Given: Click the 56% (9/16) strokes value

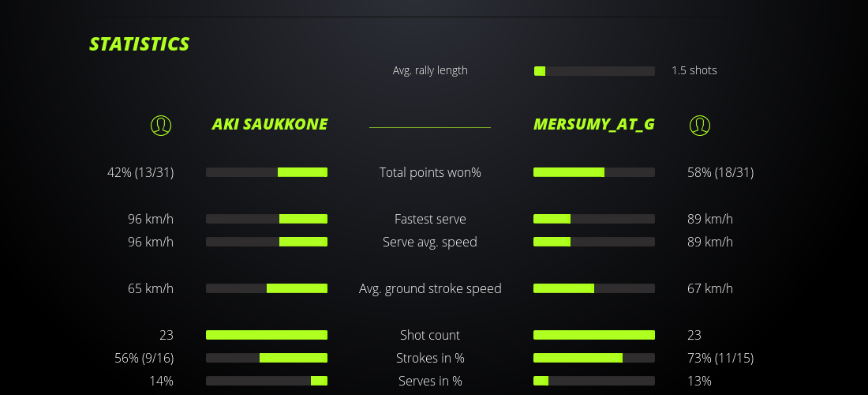Looking at the screenshot, I should [x=144, y=358].
